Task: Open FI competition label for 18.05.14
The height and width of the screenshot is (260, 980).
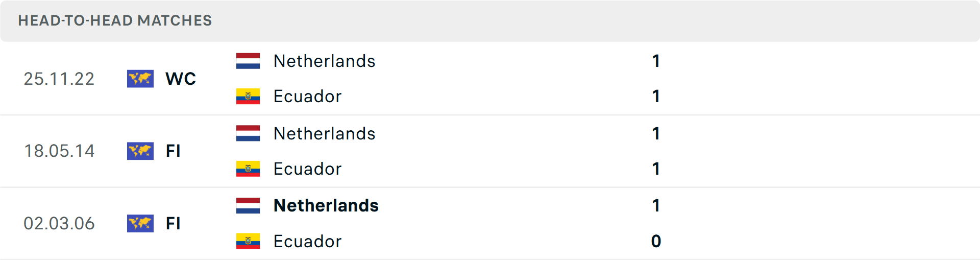Action: pos(173,151)
